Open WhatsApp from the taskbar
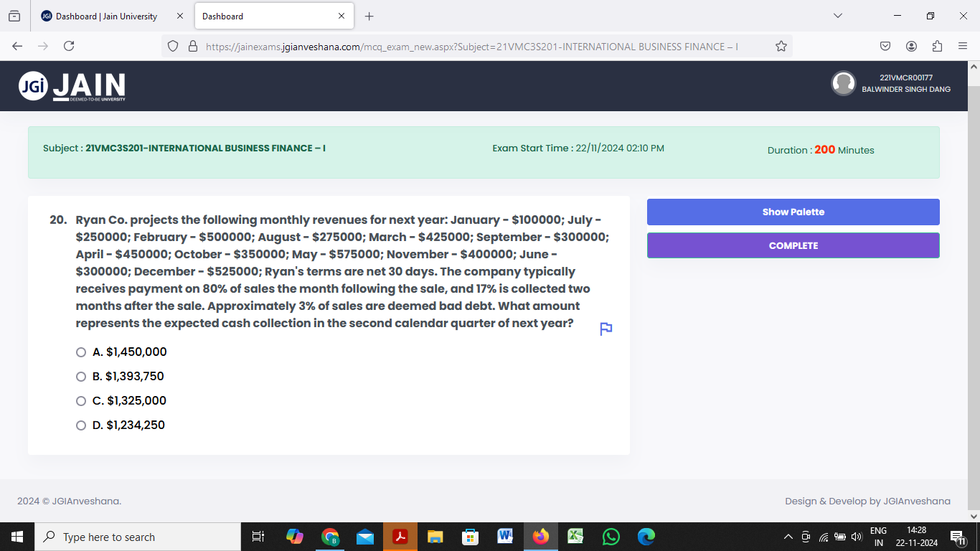 pos(611,536)
